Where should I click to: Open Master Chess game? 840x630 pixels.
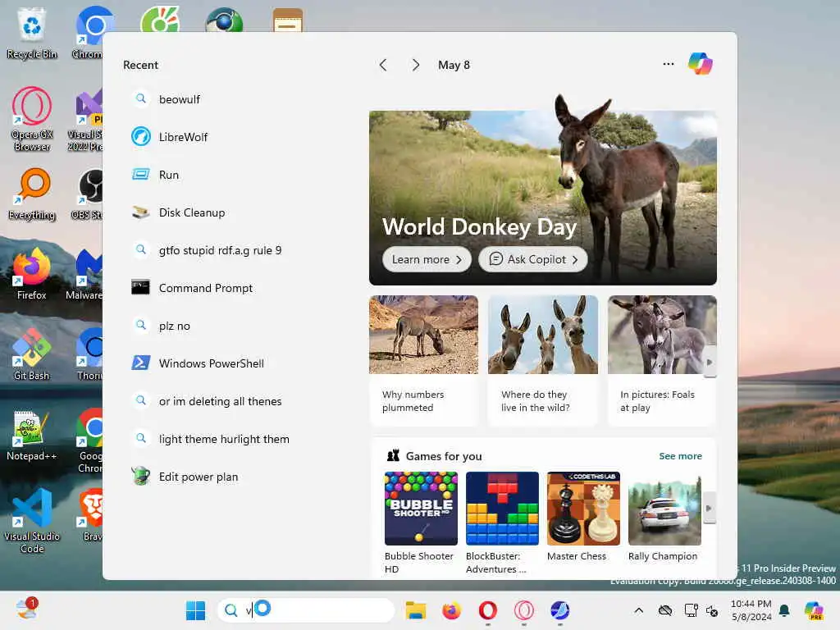click(583, 517)
